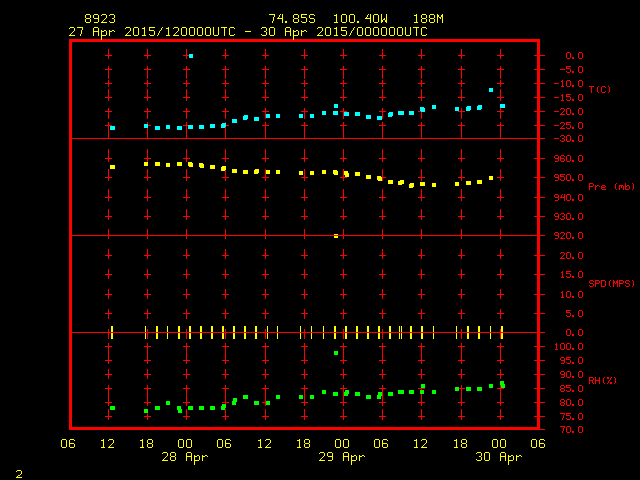Click the station ID 8923
640x480 pixels.
pyautogui.click(x=100, y=19)
